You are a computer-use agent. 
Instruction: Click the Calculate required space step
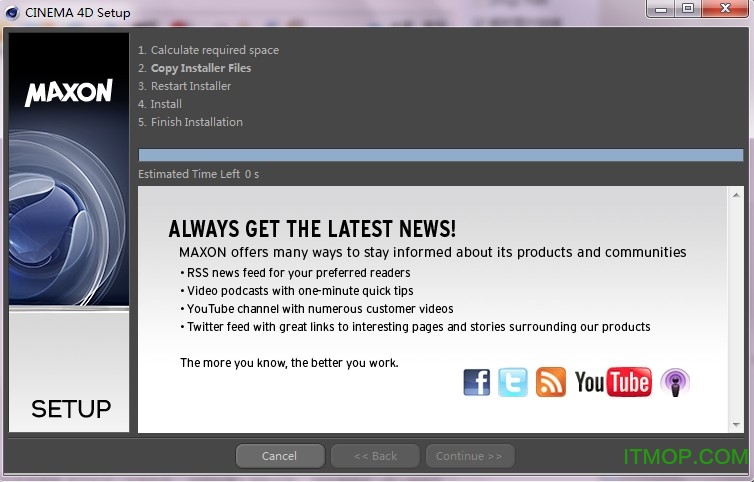(214, 50)
